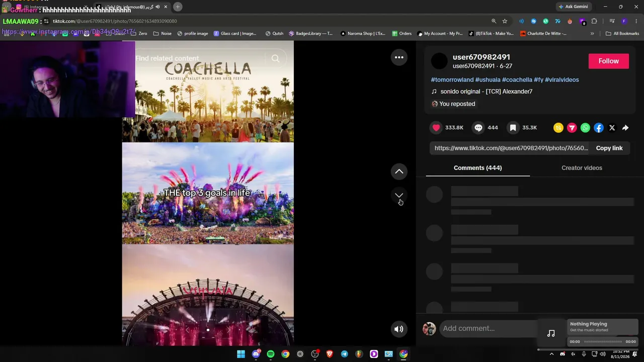Open Brave browser from the taskbar
The height and width of the screenshot is (362, 644).
coord(330,354)
